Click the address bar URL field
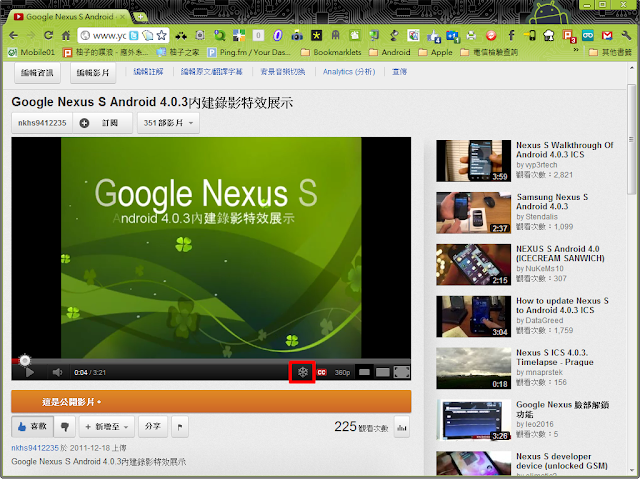Image resolution: width=640 pixels, height=480 pixels. pyautogui.click(x=109, y=36)
